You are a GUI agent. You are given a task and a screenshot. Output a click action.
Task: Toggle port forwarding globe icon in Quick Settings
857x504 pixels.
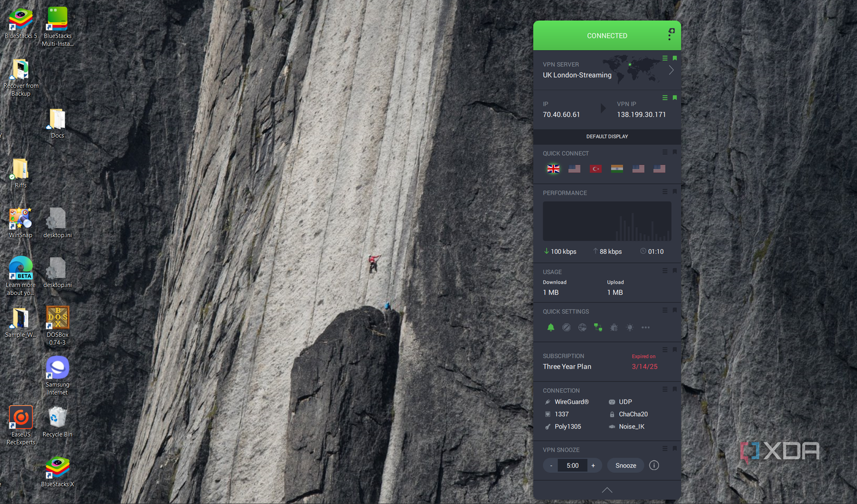pos(582,327)
